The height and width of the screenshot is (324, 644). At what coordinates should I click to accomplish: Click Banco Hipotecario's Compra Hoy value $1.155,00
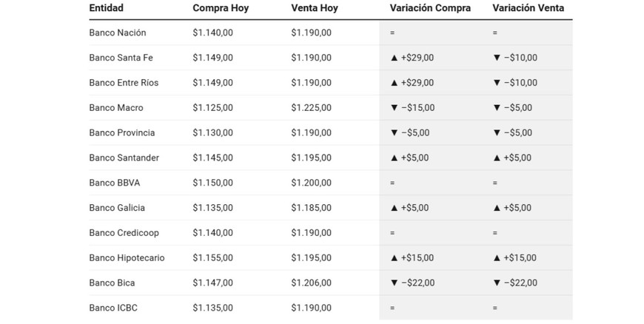[x=212, y=258]
